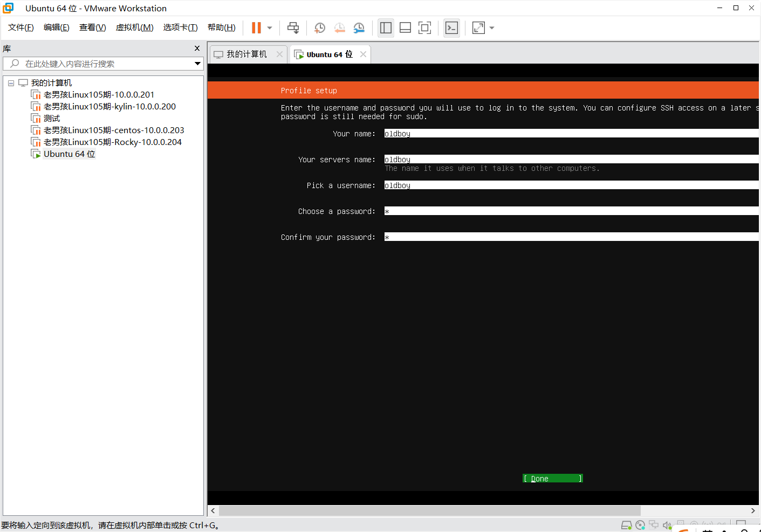Click the CD/DVD drive status icon

pyautogui.click(x=640, y=526)
